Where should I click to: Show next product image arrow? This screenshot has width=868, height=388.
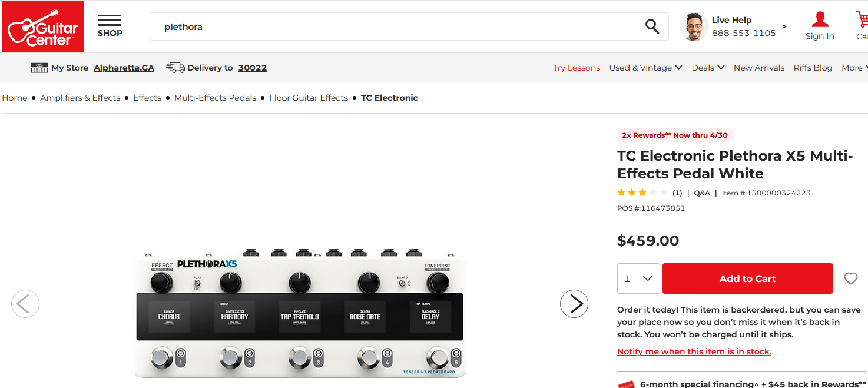pyautogui.click(x=574, y=304)
